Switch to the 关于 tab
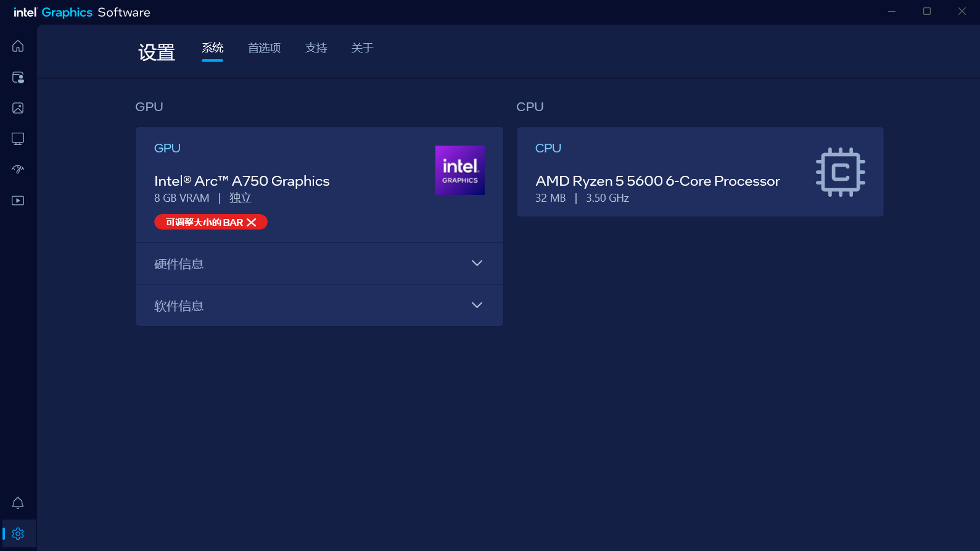980x551 pixels. tap(362, 48)
